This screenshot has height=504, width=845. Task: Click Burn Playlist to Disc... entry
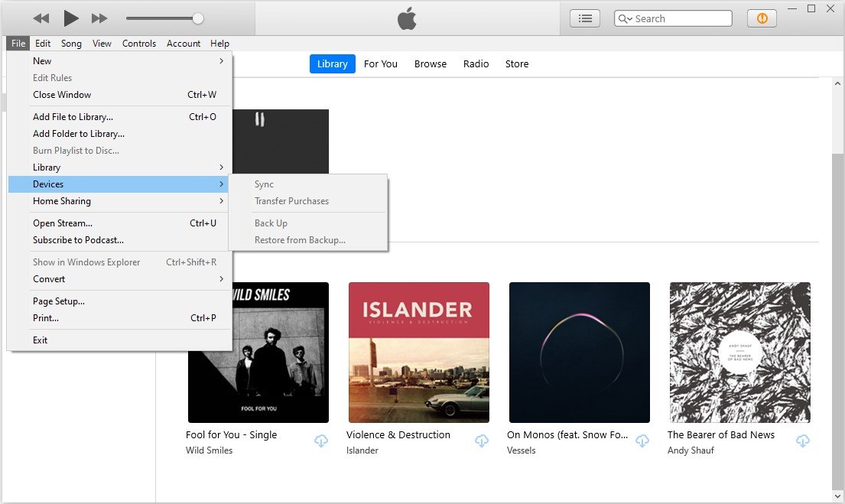[x=119, y=151]
